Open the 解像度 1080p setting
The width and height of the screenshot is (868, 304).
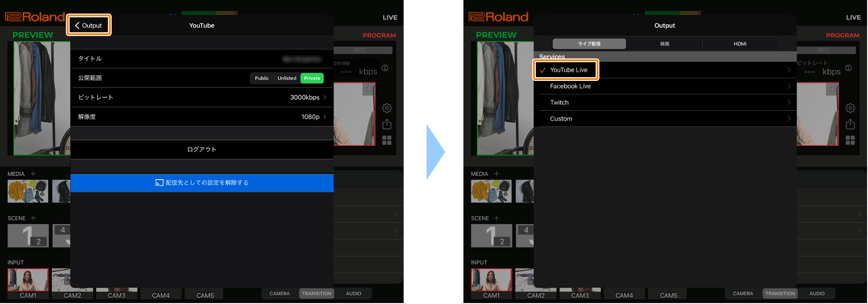tap(202, 117)
